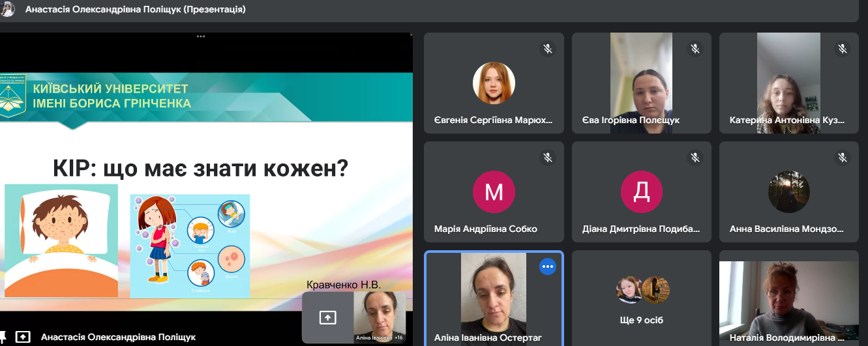Screen dimensions: 868x346
Task: Click the pink letter Д avatar of Діана Дмитрівна
Action: click(x=642, y=192)
